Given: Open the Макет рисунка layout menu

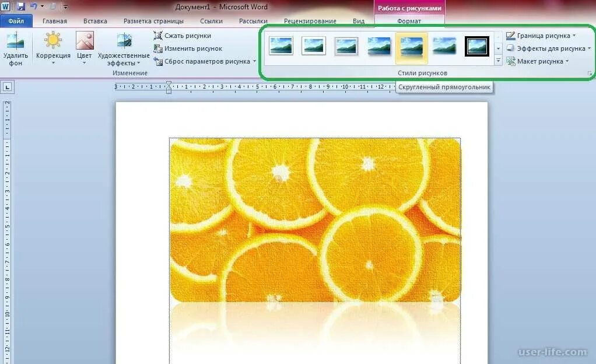Looking at the screenshot, I should [537, 61].
